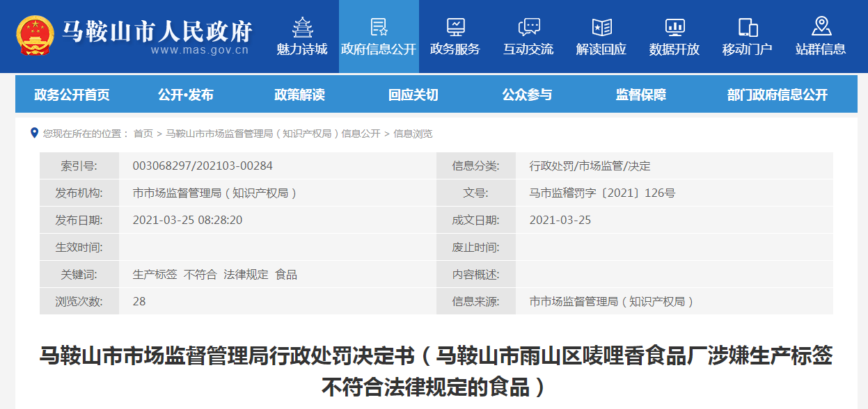Screen dimensions: 868x409
Task: Click the 浏览次数 label cell
Action: 79,302
